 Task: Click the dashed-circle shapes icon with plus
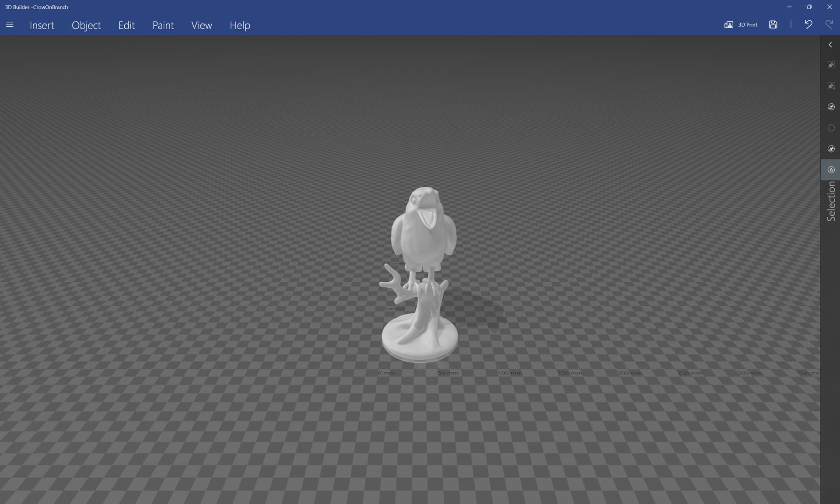[831, 107]
